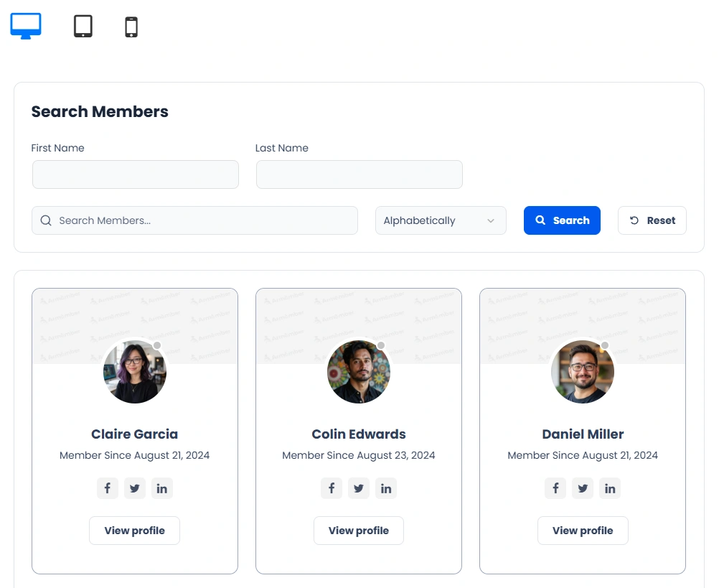Open Claire Garcia's Twitter icon

click(x=134, y=488)
